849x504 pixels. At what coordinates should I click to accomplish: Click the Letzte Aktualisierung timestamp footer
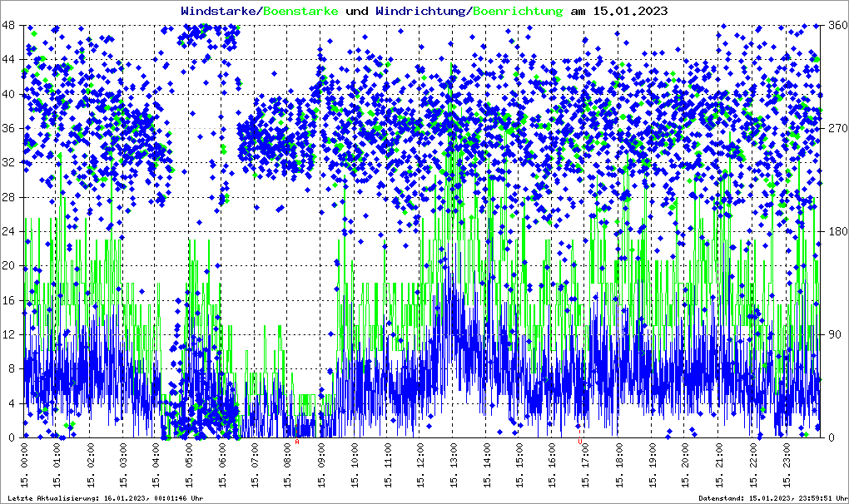click(106, 498)
